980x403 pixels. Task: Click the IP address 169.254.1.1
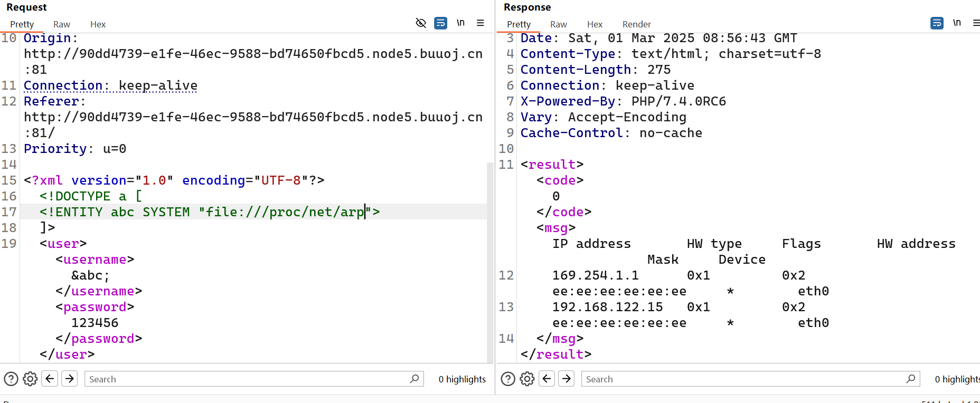(596, 275)
